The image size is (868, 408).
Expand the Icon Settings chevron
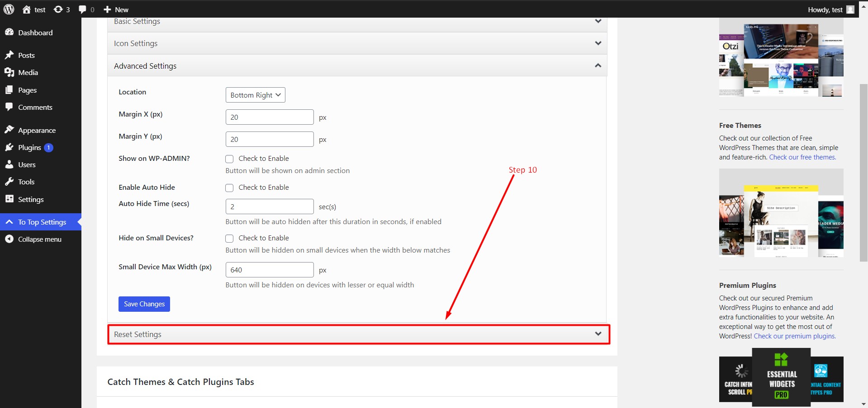tap(598, 43)
